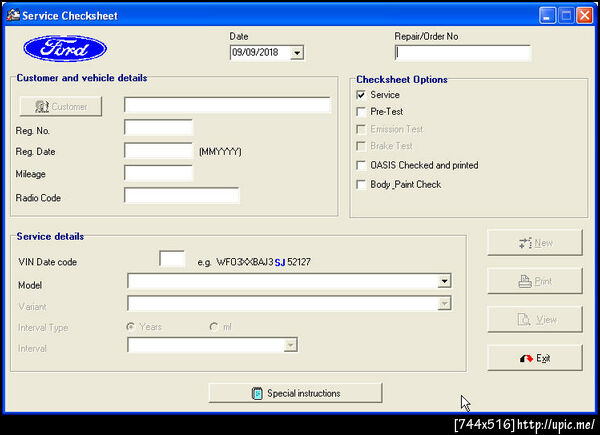
Task: Expand the Variant dropdown
Action: tap(444, 304)
